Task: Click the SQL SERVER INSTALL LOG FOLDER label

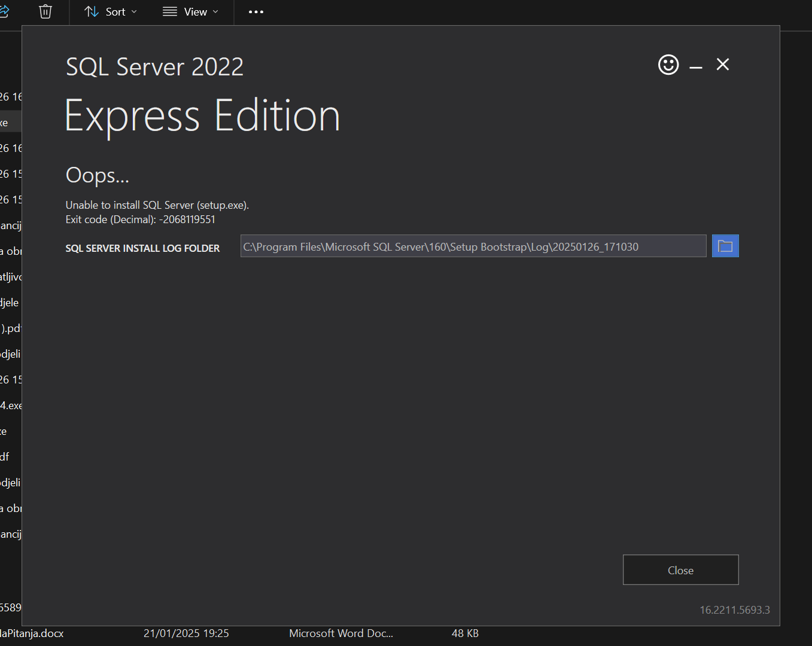Action: pyautogui.click(x=142, y=248)
